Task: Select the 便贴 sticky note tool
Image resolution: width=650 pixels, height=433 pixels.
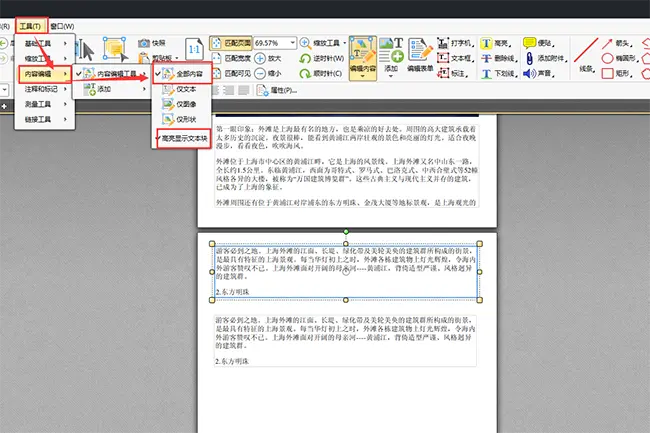Action: pyautogui.click(x=539, y=43)
